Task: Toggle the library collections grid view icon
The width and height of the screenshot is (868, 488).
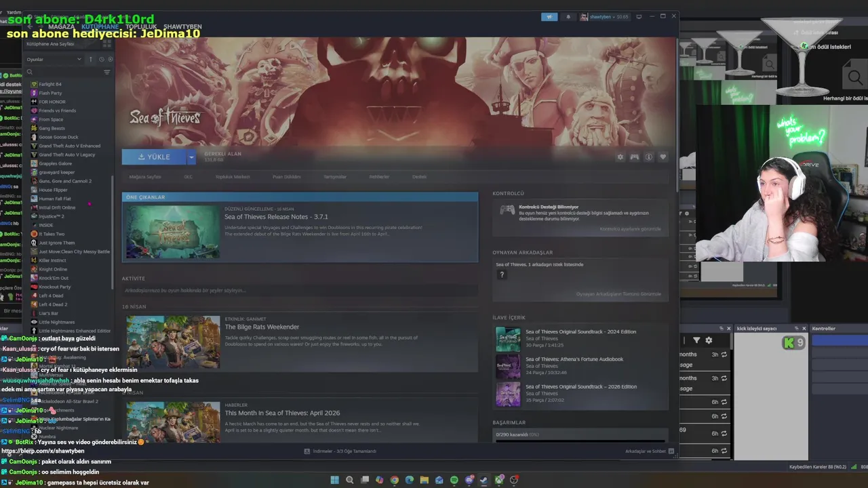Action: coord(106,43)
